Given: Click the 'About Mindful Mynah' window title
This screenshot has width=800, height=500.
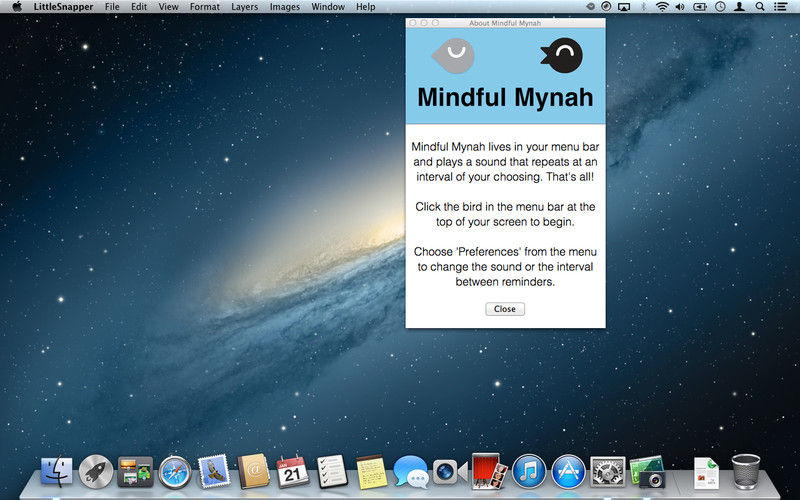Looking at the screenshot, I should pyautogui.click(x=505, y=23).
